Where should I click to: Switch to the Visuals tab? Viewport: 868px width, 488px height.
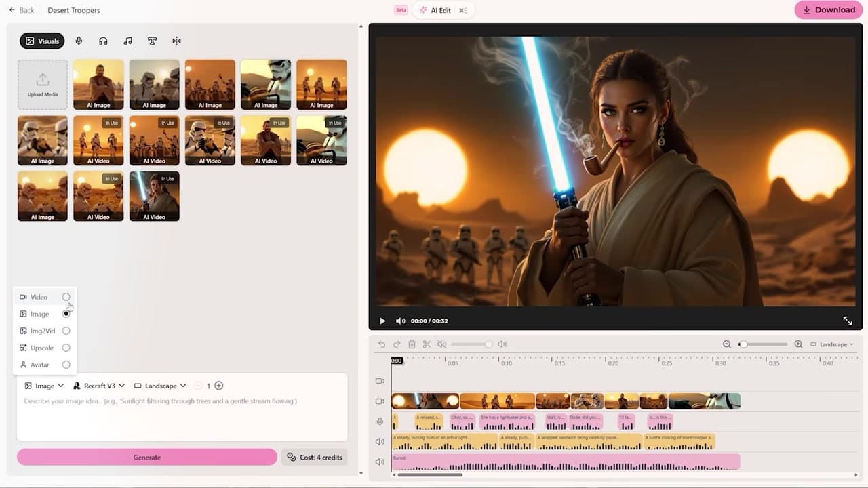click(42, 41)
